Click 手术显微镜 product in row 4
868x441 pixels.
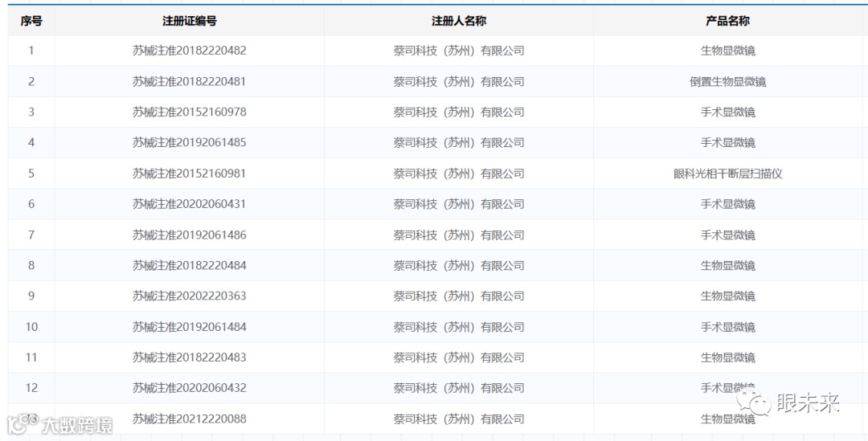point(727,142)
